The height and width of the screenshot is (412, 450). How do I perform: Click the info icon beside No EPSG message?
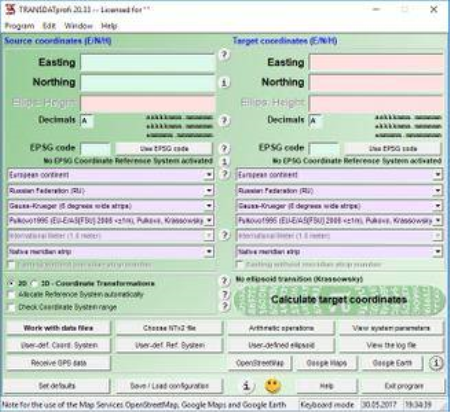pos(224,162)
